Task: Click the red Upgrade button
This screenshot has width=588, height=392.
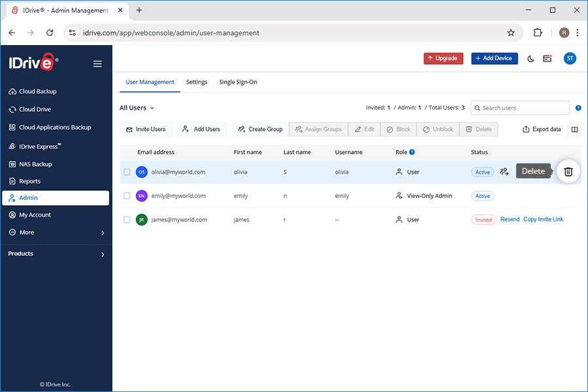Action: point(443,59)
